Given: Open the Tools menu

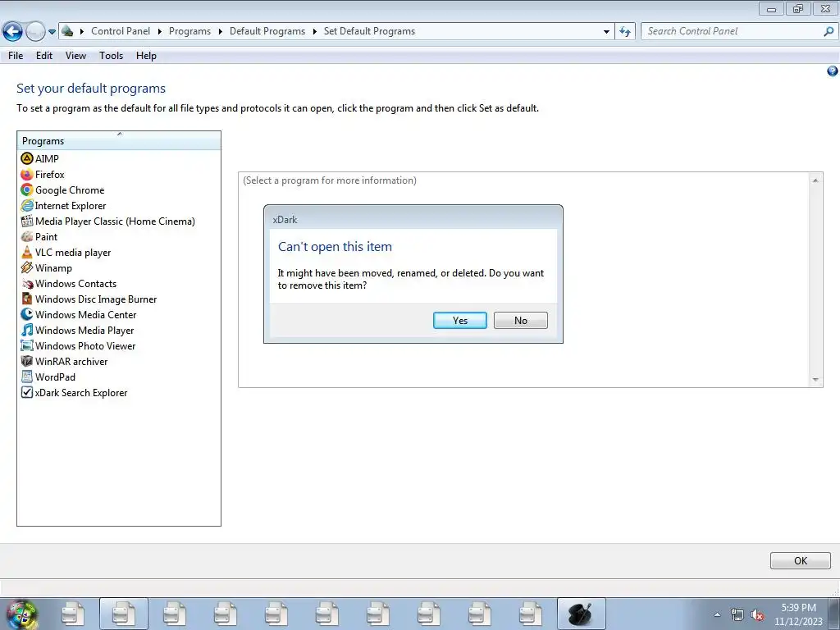Looking at the screenshot, I should (x=111, y=56).
